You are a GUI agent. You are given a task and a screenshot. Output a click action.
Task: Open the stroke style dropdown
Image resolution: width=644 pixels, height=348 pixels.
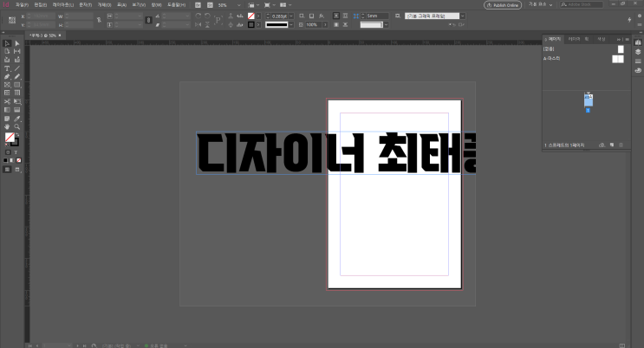291,24
